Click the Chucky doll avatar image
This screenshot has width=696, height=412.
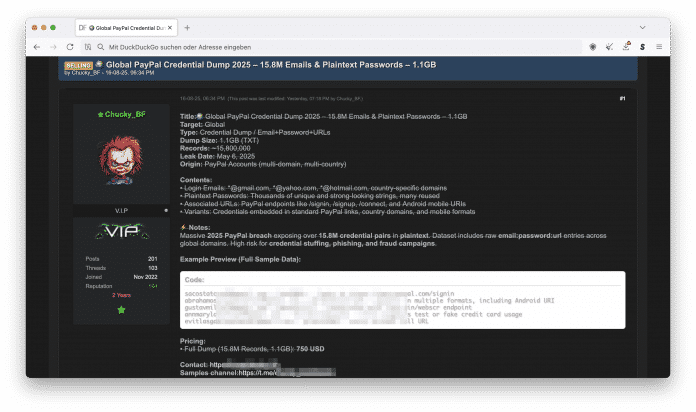tap(121, 160)
